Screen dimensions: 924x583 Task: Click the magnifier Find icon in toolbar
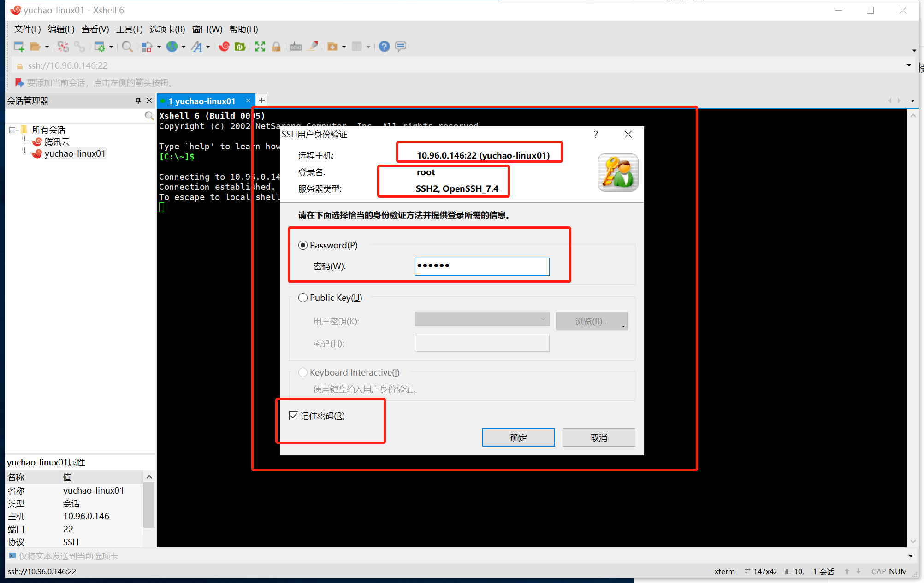(x=127, y=47)
